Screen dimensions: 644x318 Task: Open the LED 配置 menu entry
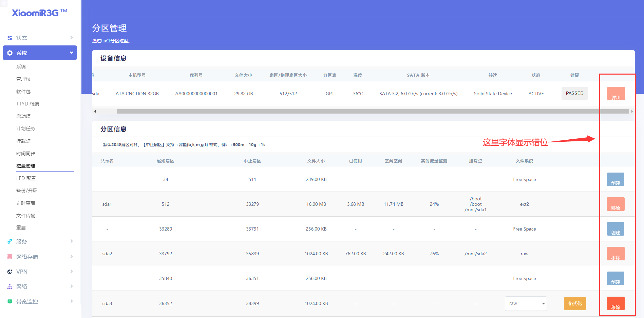point(26,178)
